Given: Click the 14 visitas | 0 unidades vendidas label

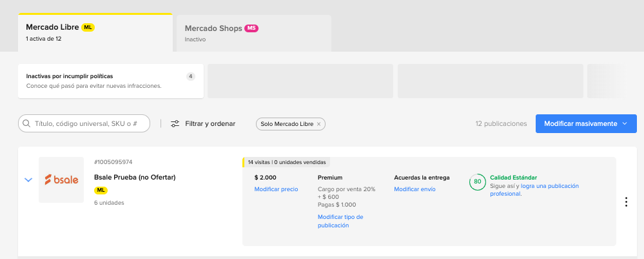Looking at the screenshot, I should pos(287,162).
